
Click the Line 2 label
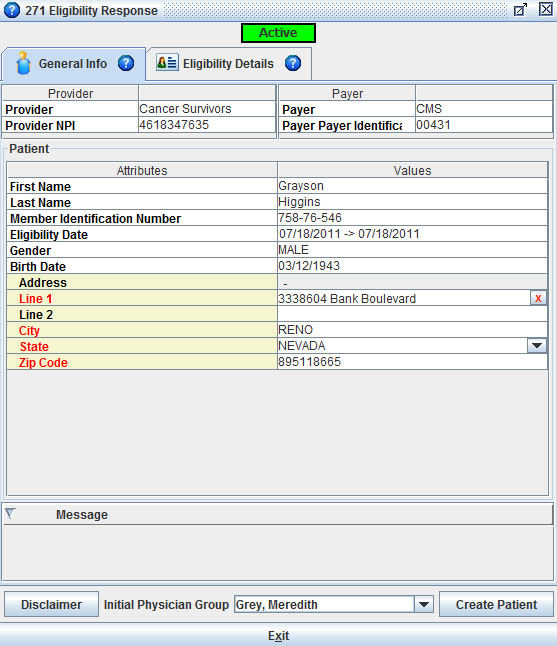coord(36,315)
